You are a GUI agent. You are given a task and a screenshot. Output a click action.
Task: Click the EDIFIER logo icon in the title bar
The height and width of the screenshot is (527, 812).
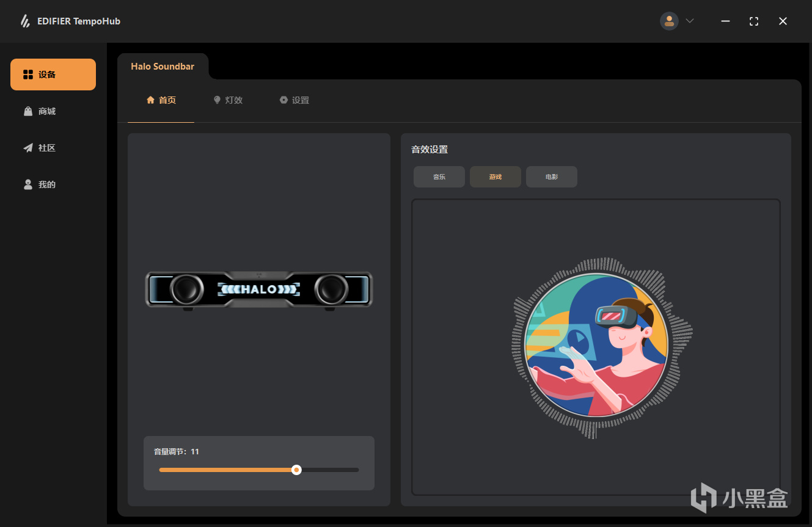click(25, 21)
